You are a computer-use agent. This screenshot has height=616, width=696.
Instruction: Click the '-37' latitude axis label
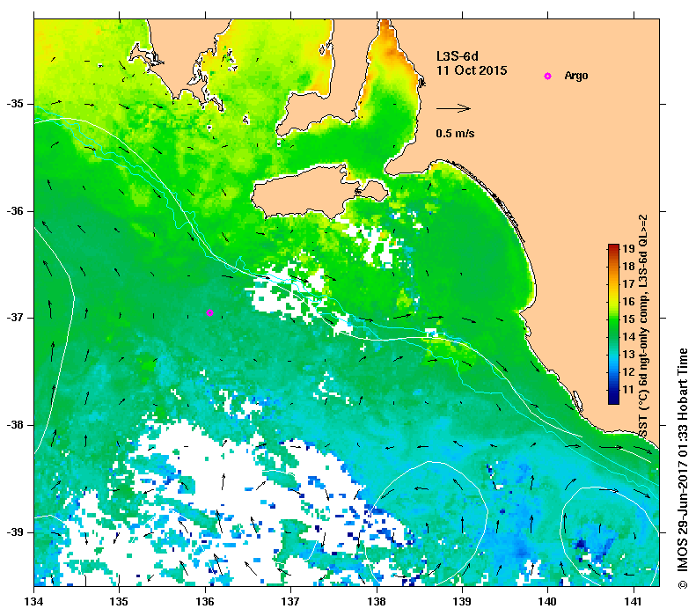point(15,318)
